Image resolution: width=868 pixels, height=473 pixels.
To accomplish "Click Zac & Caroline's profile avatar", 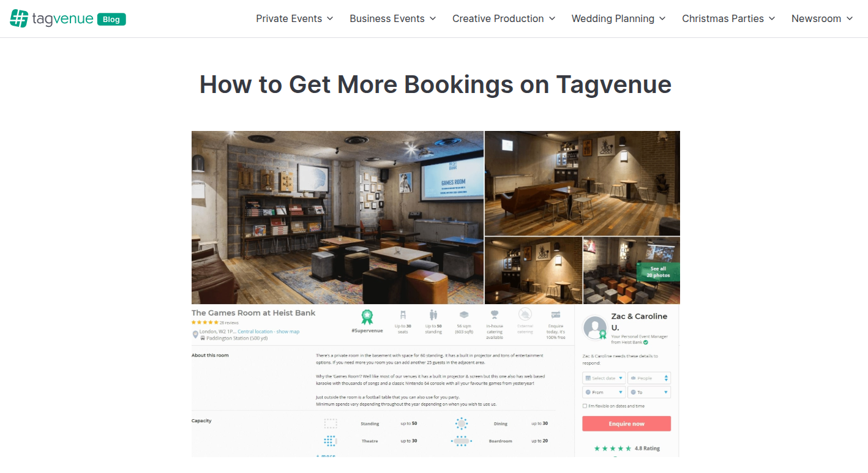I will (x=595, y=327).
